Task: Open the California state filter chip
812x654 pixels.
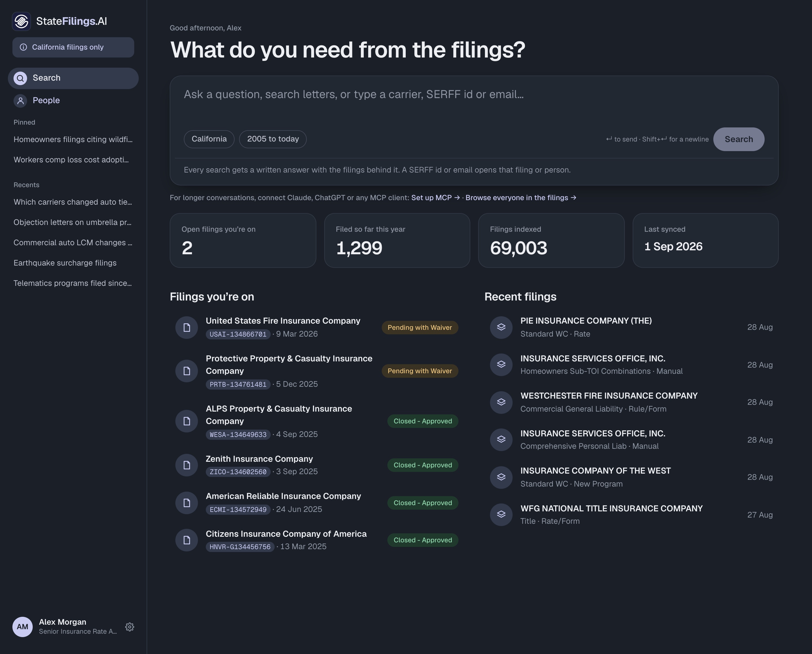Action: point(209,139)
